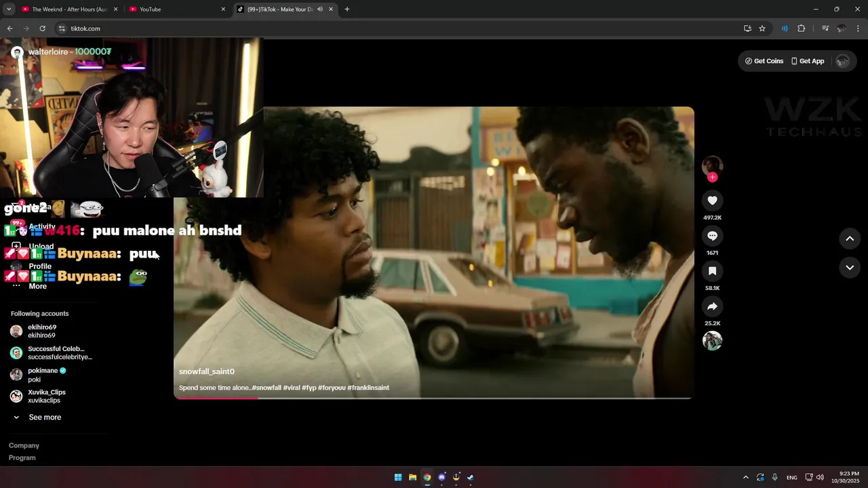Viewport: 868px width, 488px height.
Task: Open the microphone tray icon
Action: click(x=775, y=477)
